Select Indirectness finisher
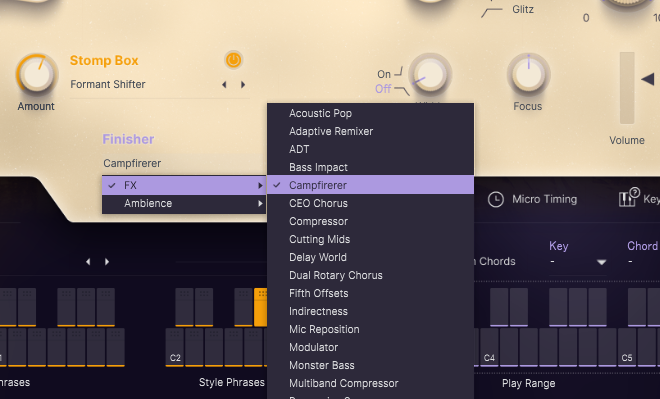This screenshot has width=660, height=399. tap(370, 311)
